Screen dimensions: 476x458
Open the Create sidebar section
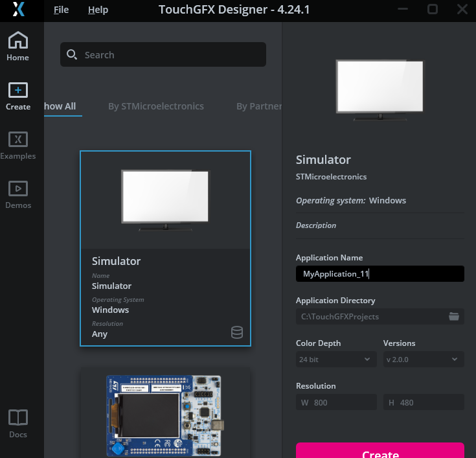(18, 96)
